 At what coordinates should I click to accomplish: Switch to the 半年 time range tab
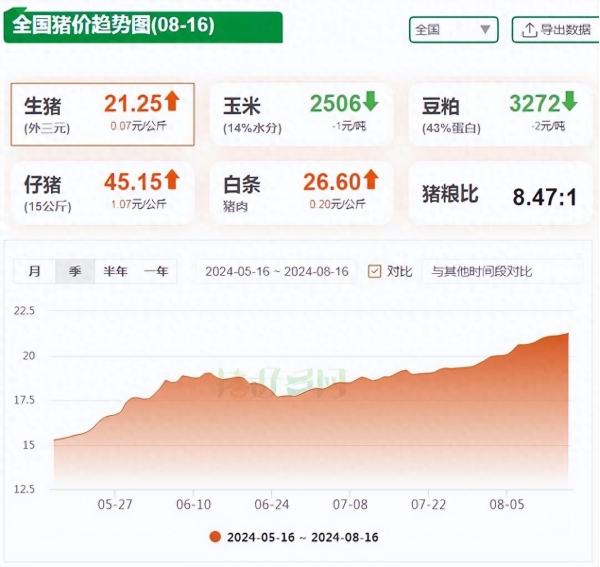[115, 271]
